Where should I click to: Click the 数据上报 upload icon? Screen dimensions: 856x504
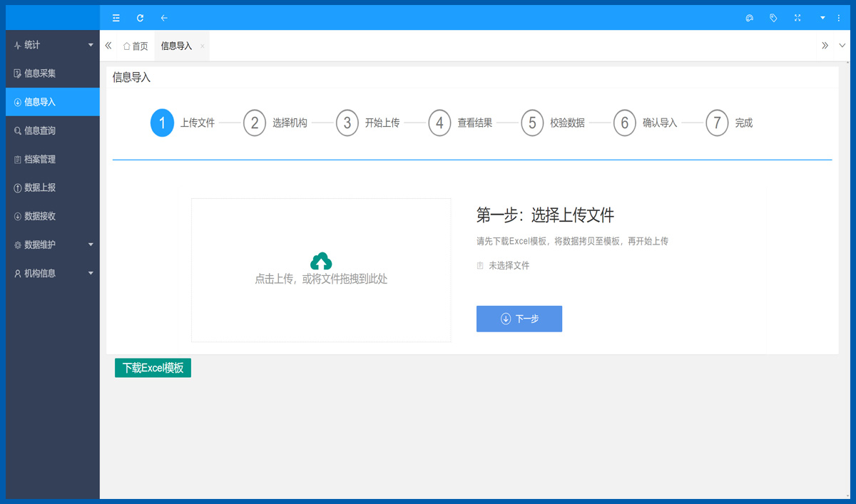tap(18, 187)
